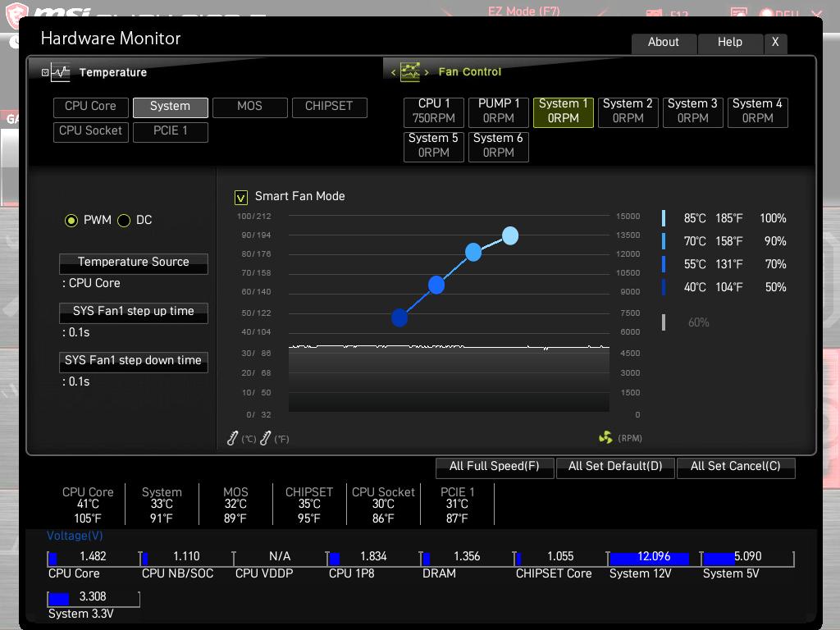Select CPU Socket temperature button

tap(90, 131)
